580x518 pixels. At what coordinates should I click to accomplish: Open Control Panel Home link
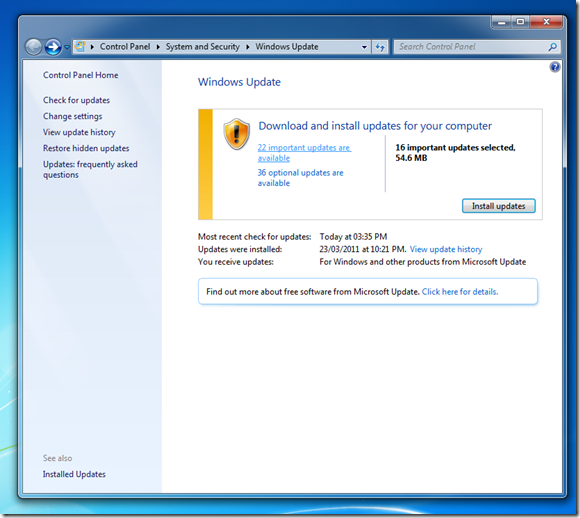(x=81, y=75)
